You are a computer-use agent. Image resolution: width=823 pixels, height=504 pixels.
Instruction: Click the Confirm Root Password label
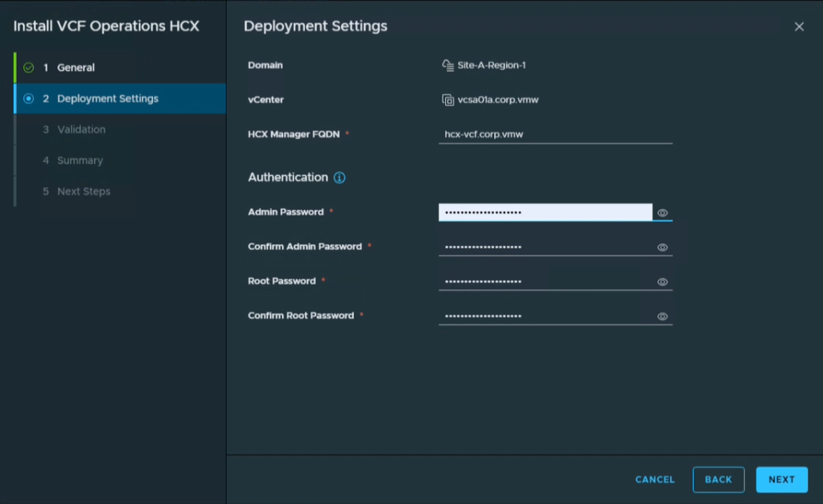[x=301, y=316]
